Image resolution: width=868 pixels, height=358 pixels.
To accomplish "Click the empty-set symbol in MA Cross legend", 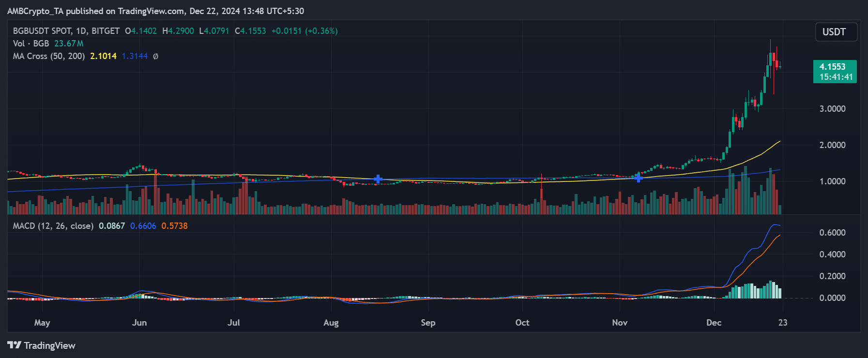I will [155, 56].
